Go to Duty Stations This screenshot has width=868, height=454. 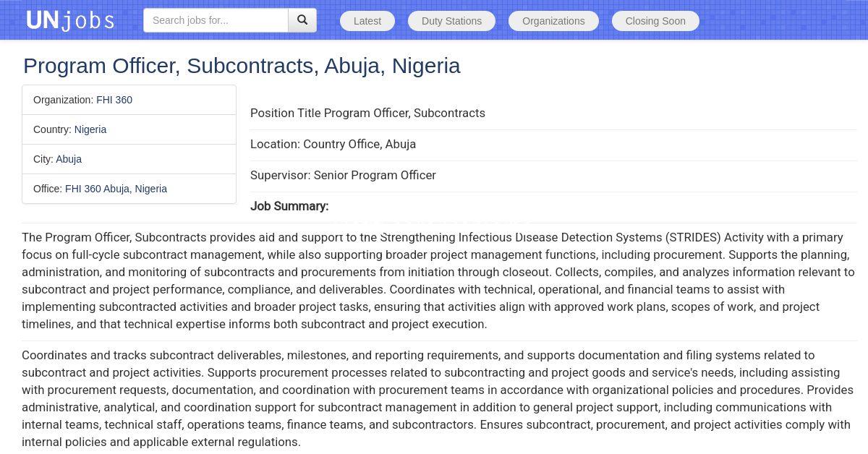pos(451,21)
